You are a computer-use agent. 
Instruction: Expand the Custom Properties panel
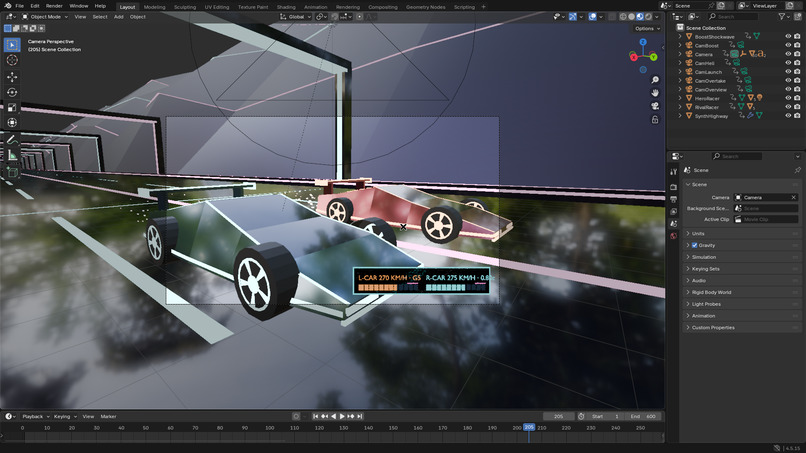[741, 328]
